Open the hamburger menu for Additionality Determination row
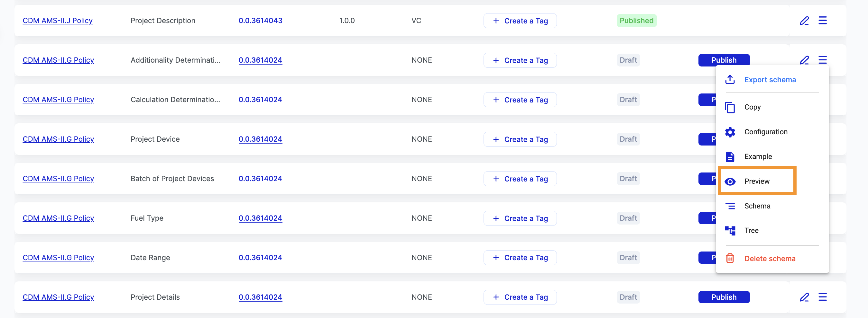The width and height of the screenshot is (868, 318). (823, 60)
